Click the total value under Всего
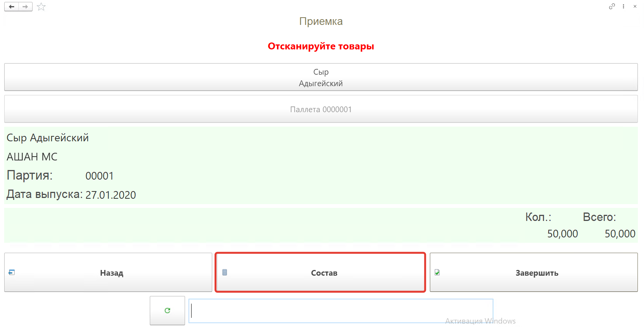Viewport: 644px width, 327px height. tap(619, 234)
